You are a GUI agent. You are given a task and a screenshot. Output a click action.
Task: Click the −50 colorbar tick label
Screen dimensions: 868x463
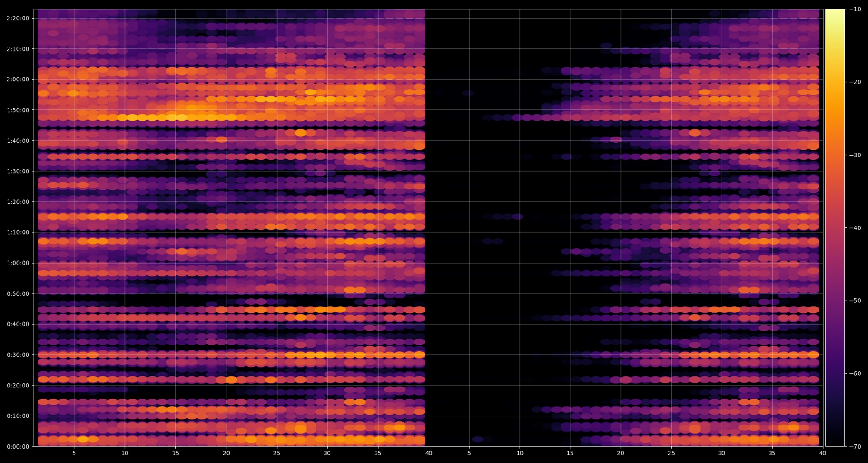click(855, 301)
